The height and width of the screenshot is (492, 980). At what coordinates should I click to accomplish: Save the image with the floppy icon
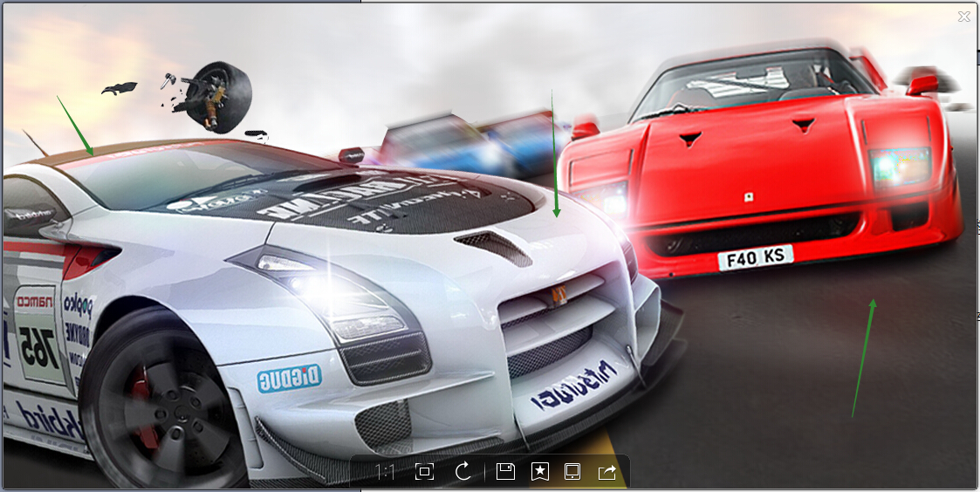point(505,471)
